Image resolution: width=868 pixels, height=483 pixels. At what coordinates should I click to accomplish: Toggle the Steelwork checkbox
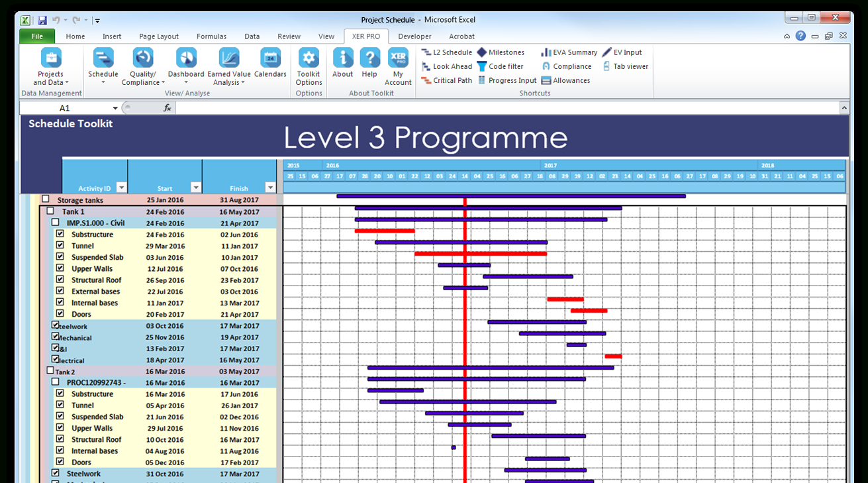click(56, 325)
